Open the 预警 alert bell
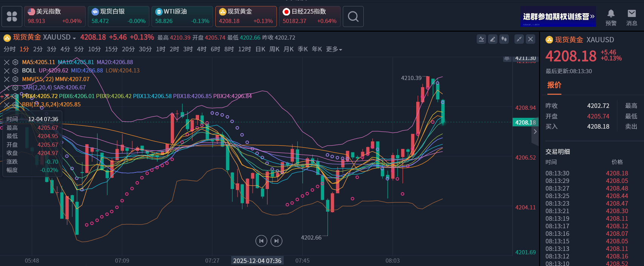The image size is (644, 266). click(x=611, y=17)
